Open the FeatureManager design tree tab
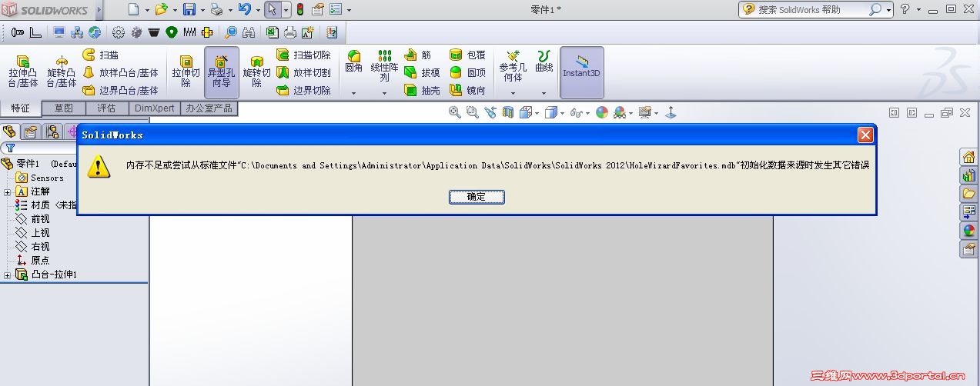Screen dimensions: 980x386 [10, 131]
